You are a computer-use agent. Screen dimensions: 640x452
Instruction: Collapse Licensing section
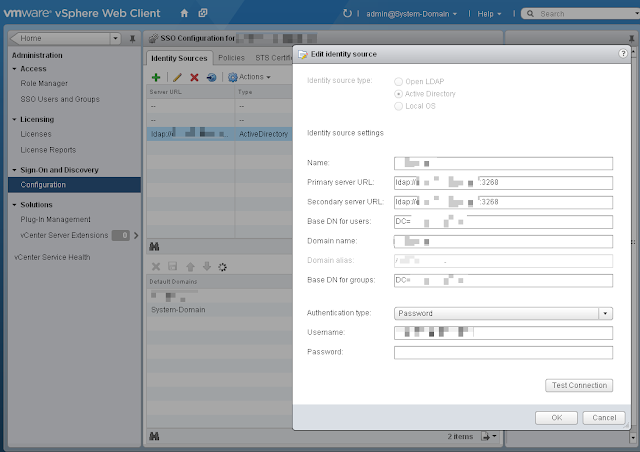14,119
